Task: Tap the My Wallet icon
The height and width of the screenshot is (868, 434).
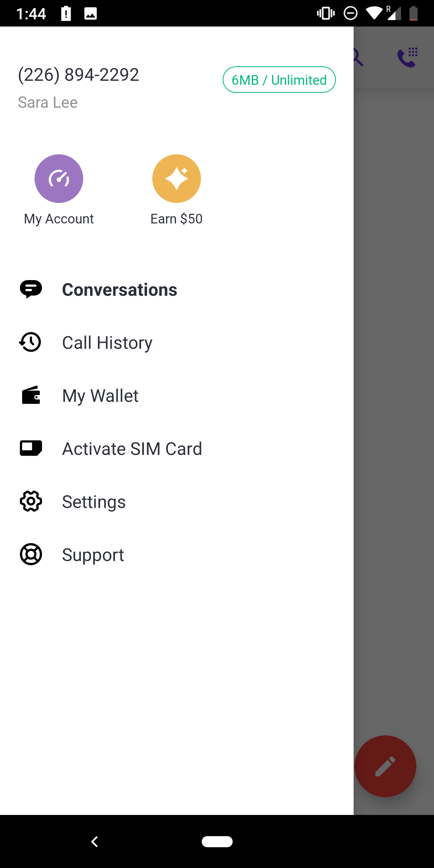Action: coord(31,395)
